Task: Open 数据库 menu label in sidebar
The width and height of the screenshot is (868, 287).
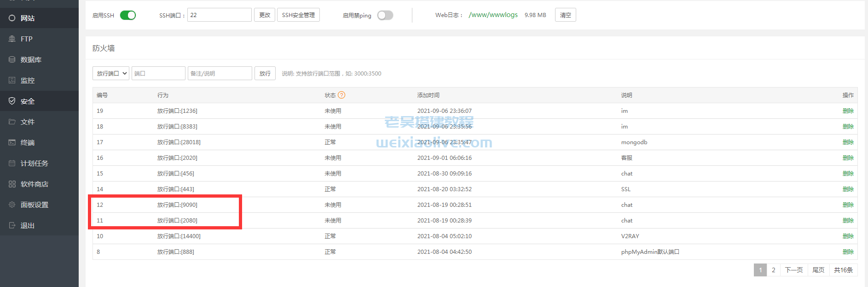Action: pos(31,59)
